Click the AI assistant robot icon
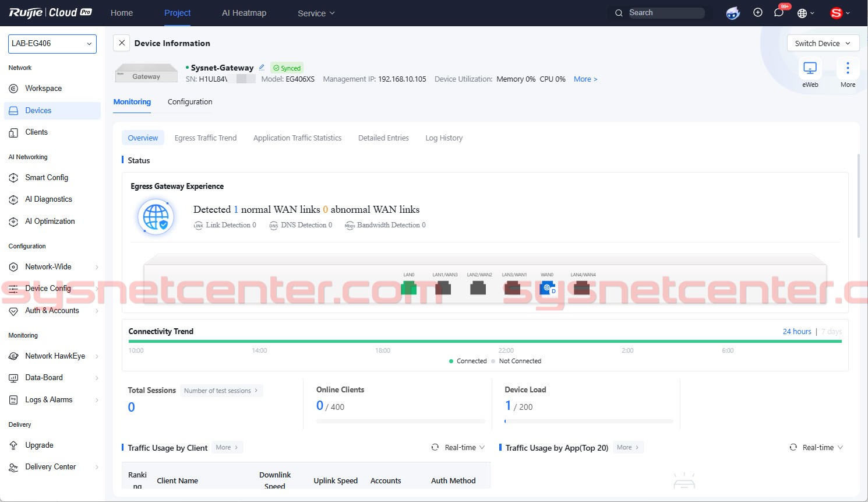Viewport: 868px width, 502px height. pyautogui.click(x=733, y=13)
